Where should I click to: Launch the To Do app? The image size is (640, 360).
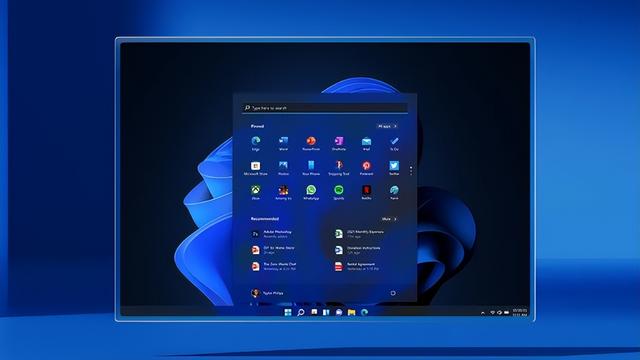point(394,143)
